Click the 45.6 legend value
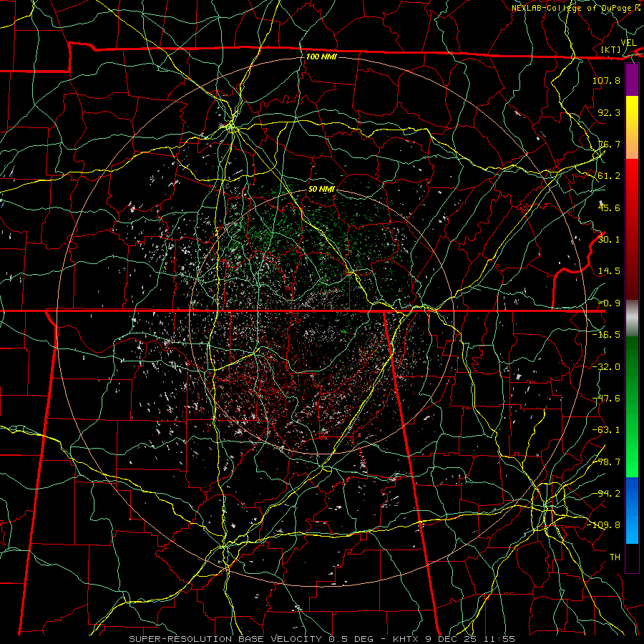Screen dimensions: 644x644 [x=609, y=208]
